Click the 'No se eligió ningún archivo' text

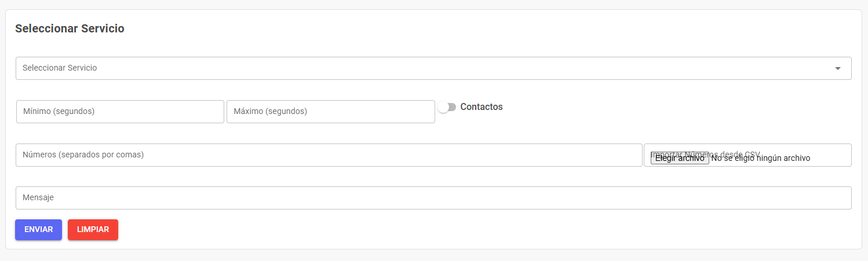(x=761, y=158)
